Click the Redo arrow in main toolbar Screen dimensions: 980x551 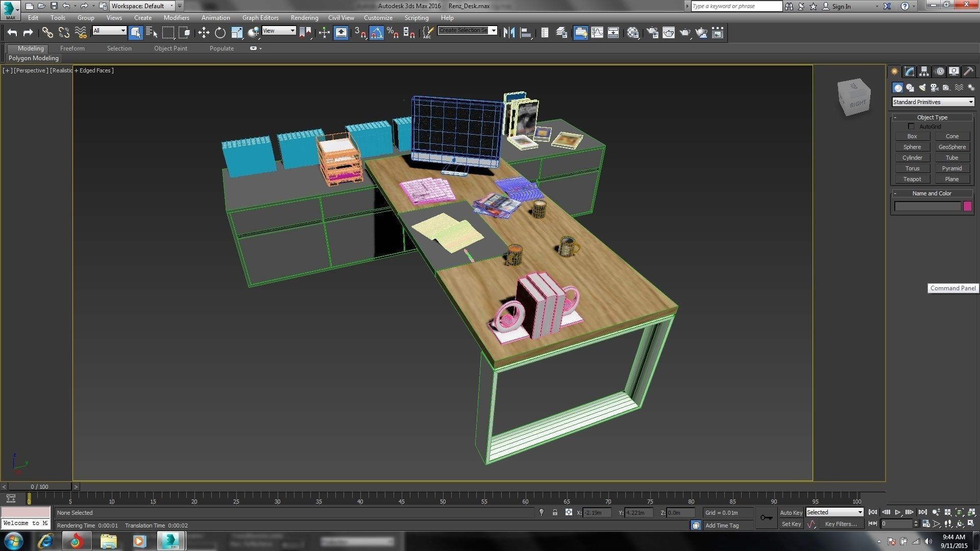[x=28, y=33]
